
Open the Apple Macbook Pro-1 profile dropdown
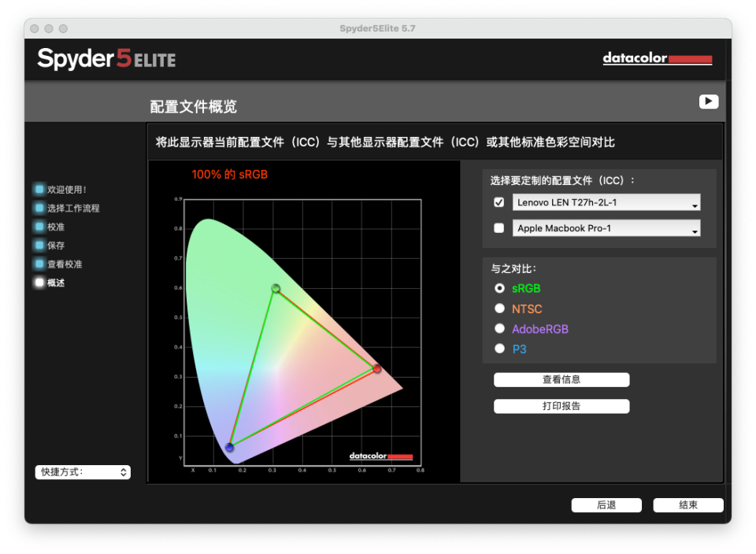click(606, 228)
